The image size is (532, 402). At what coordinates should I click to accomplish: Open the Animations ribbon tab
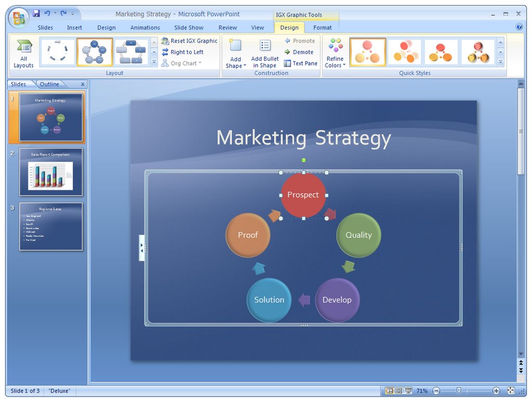[145, 28]
